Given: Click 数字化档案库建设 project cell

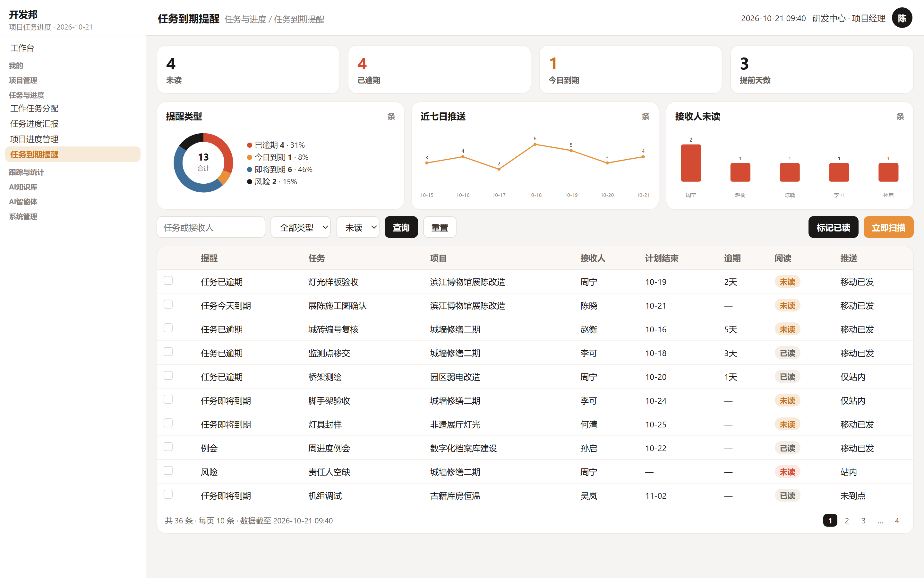Looking at the screenshot, I should 463,448.
